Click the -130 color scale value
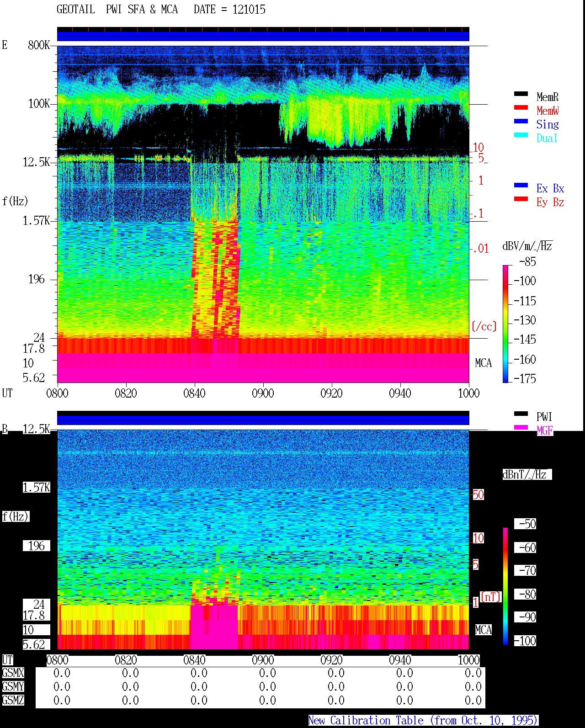This screenshot has height=728, width=585. pos(525,320)
